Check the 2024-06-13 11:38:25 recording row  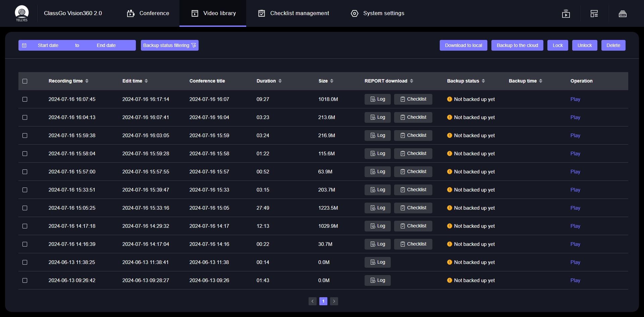(x=25, y=262)
